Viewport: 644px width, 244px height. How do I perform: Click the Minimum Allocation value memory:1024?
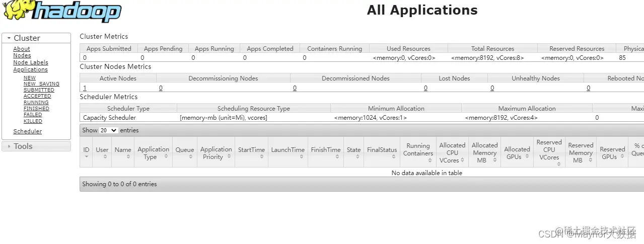[x=371, y=118]
